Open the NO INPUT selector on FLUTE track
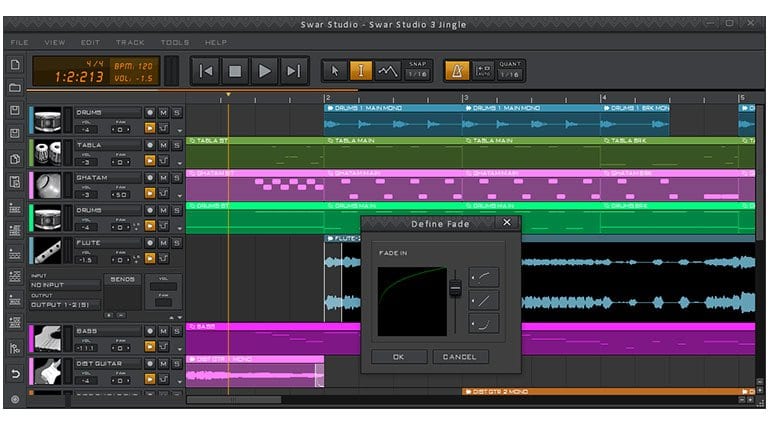This screenshot has height=425, width=770. [65, 285]
